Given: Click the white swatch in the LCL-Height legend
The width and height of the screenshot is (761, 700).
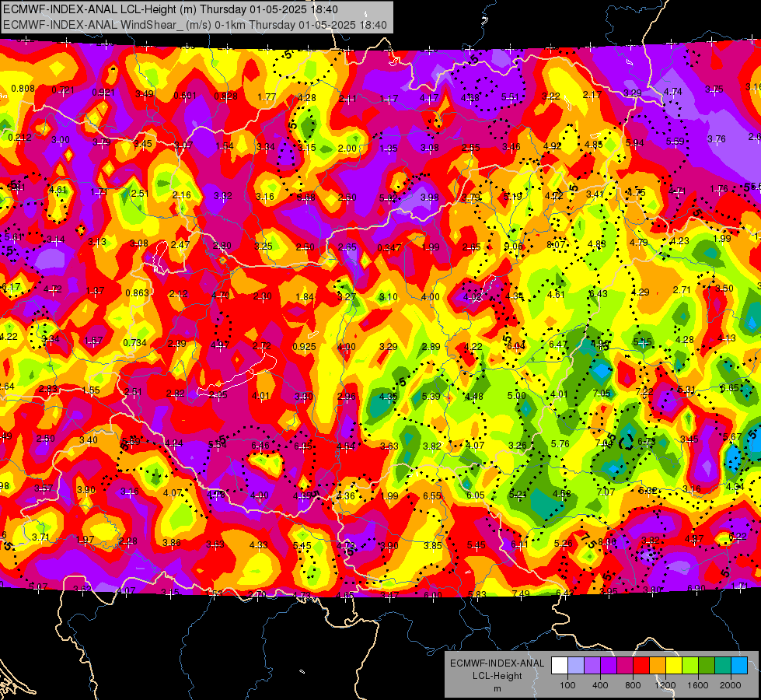Looking at the screenshot, I should point(560,666).
